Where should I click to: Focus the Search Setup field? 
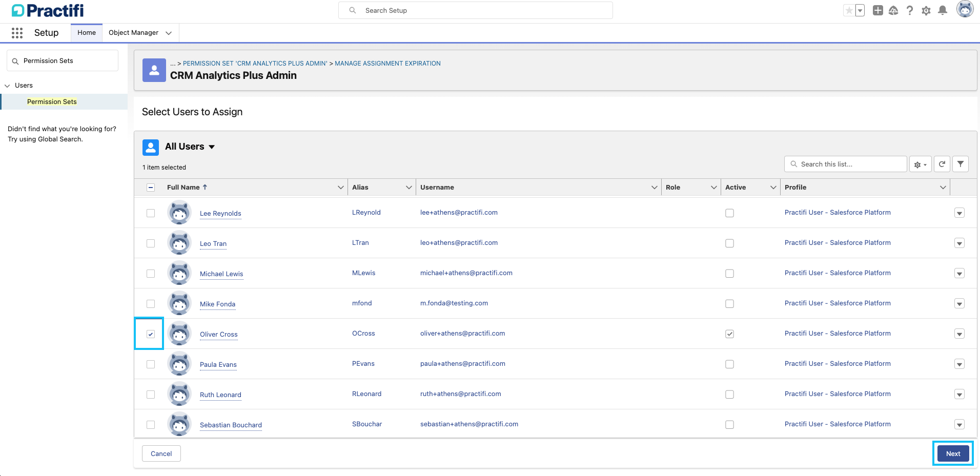click(x=476, y=10)
